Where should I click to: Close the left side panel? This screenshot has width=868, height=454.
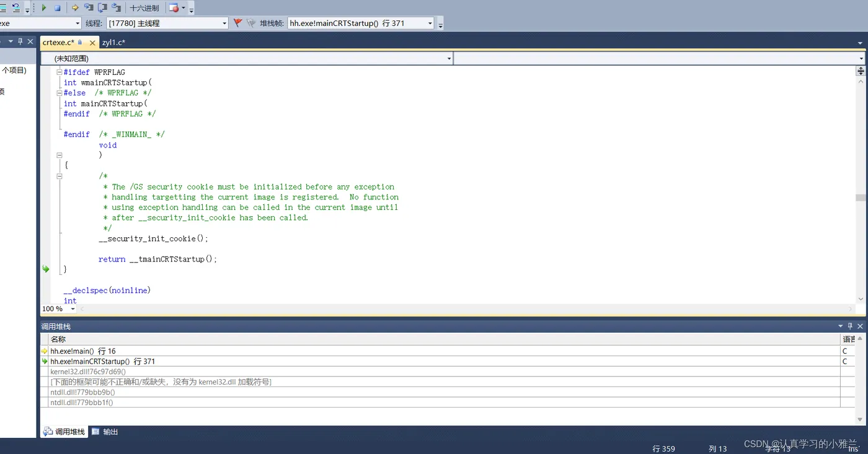tap(30, 42)
